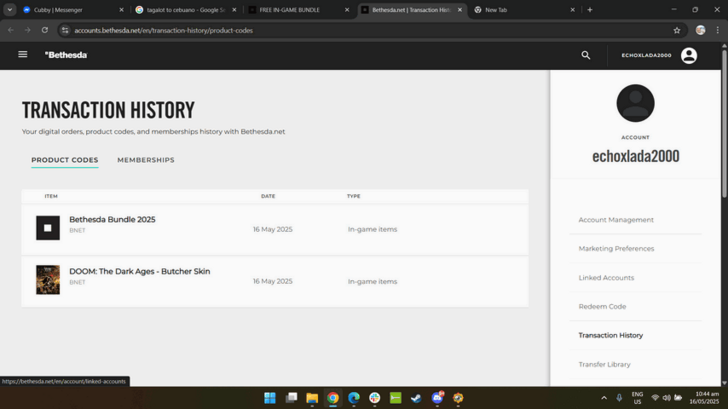Open the ENG US language switcher
Viewport: 728px width, 409px height.
637,398
